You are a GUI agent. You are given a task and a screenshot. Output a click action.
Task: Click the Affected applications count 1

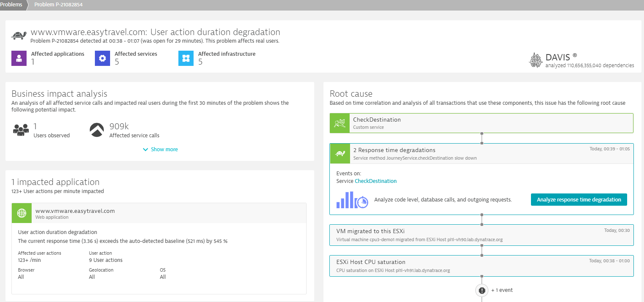[x=33, y=62]
